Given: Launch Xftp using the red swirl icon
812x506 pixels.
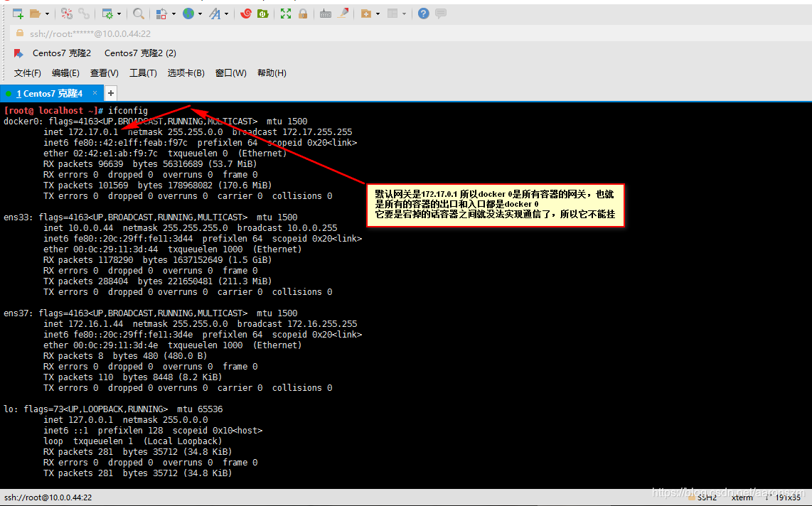Looking at the screenshot, I should (246, 14).
